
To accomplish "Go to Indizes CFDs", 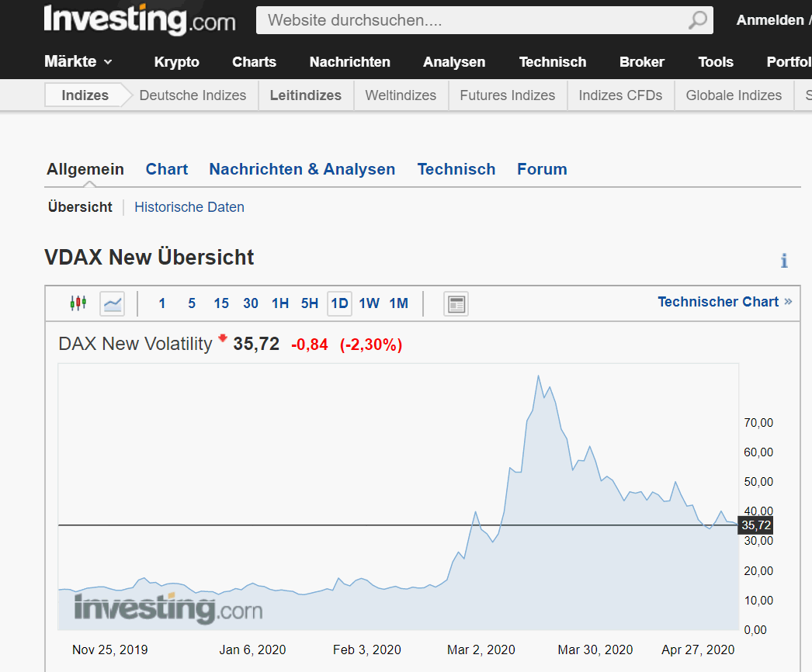I will (x=620, y=95).
